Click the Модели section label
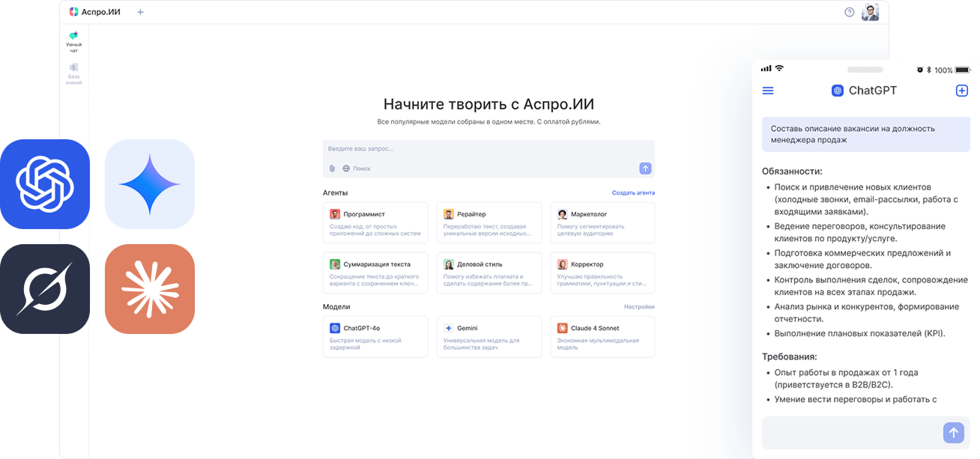 point(336,307)
